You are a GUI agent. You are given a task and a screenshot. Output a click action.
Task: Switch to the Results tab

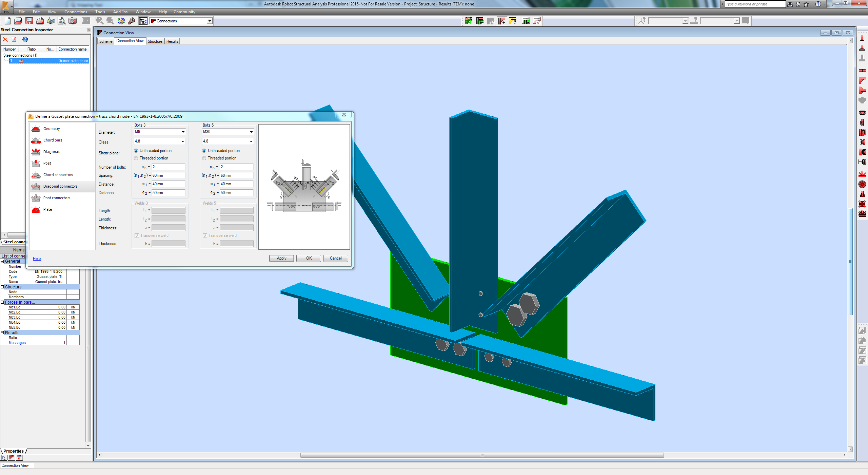click(x=172, y=41)
